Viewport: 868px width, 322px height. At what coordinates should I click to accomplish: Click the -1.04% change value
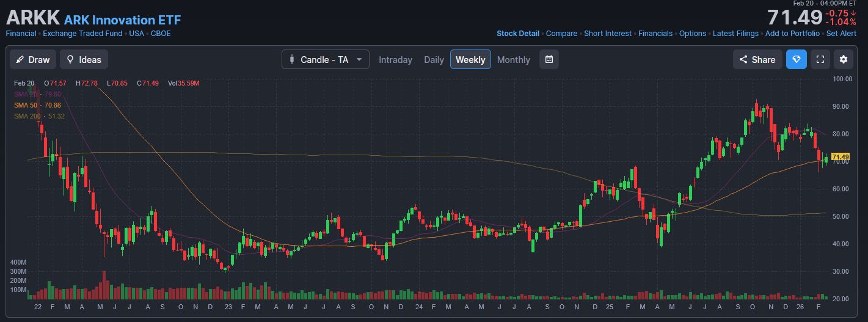pyautogui.click(x=841, y=22)
